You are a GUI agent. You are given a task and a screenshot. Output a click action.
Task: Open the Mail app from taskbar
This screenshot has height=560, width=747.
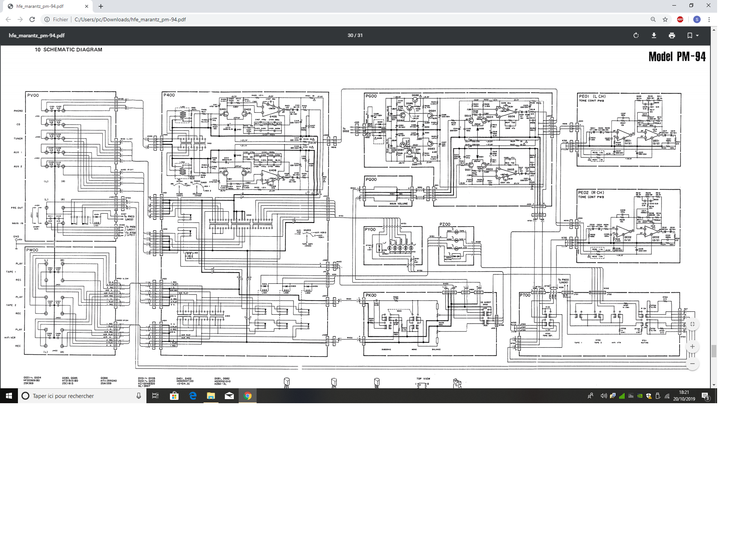pos(229,396)
